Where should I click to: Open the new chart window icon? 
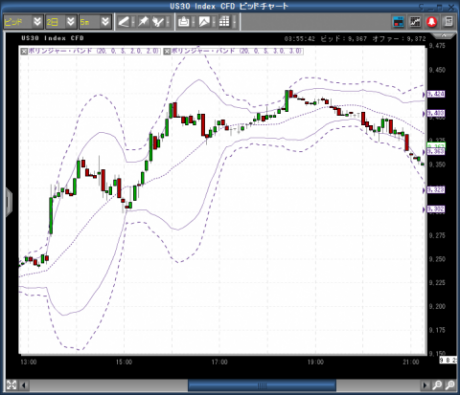point(415,22)
